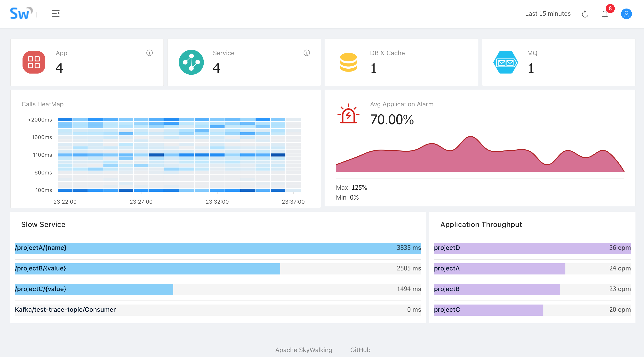Image resolution: width=644 pixels, height=357 pixels.
Task: Select the /projectA/{name} slow service bar
Action: [x=218, y=248]
